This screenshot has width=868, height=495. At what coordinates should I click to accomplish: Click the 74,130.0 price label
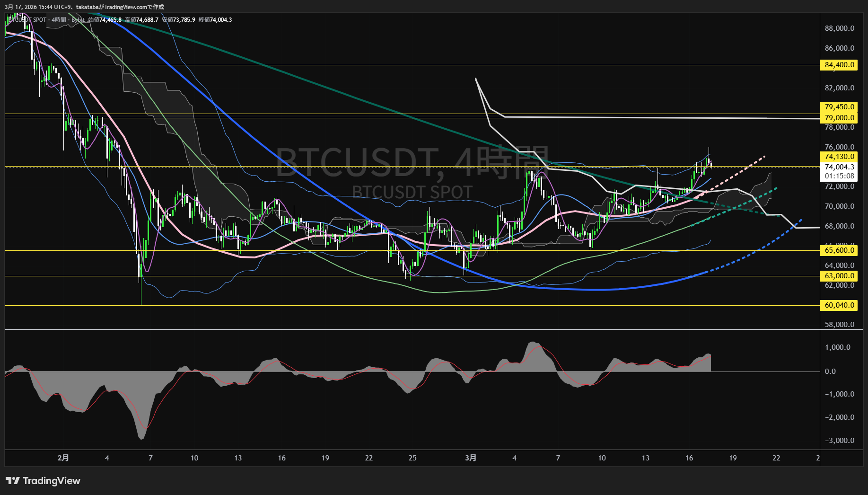point(839,157)
